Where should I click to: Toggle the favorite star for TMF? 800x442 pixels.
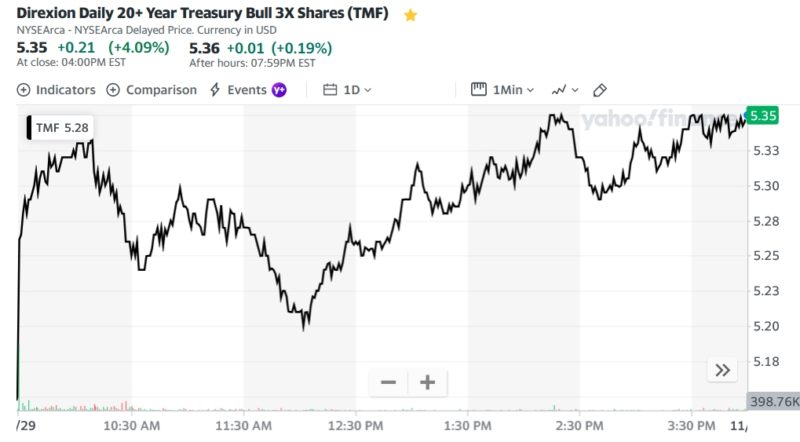[x=410, y=16]
